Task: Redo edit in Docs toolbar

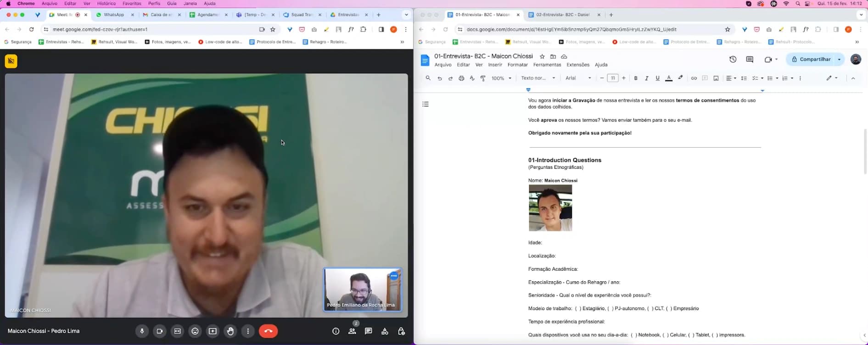Action: [x=450, y=78]
